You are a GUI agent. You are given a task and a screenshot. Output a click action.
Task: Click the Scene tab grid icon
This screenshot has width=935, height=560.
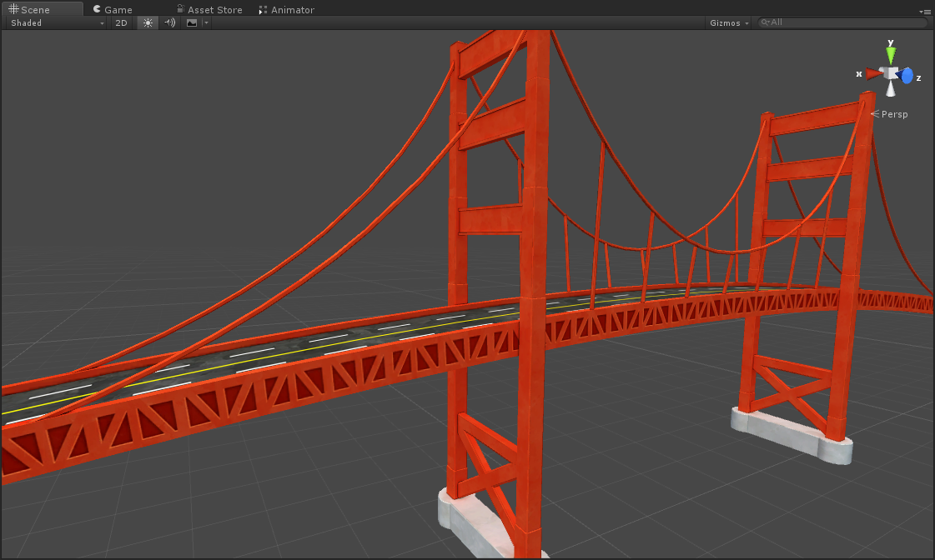pos(13,9)
